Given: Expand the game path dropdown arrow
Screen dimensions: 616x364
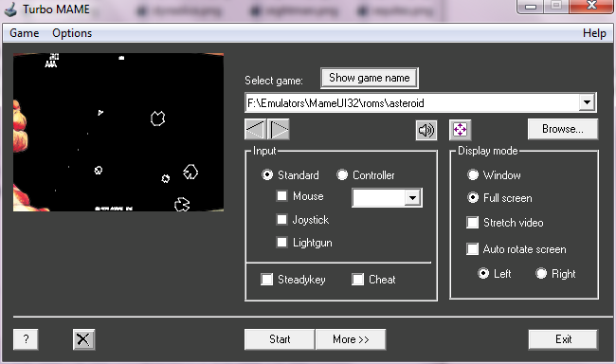Looking at the screenshot, I should [x=587, y=102].
